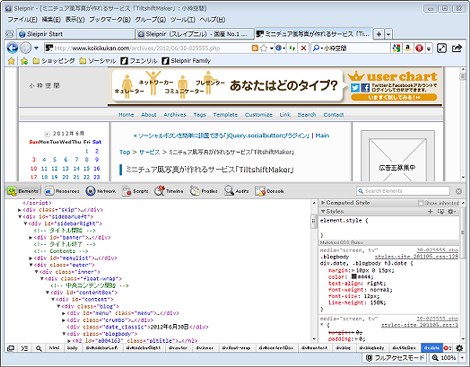
Task: Click the red error count indicator
Action: coord(447,348)
